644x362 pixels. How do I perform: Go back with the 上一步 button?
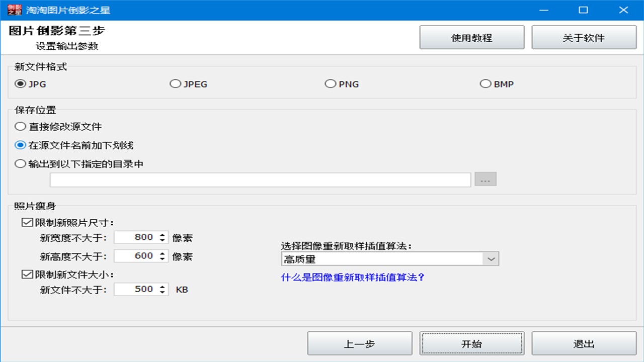click(x=359, y=343)
